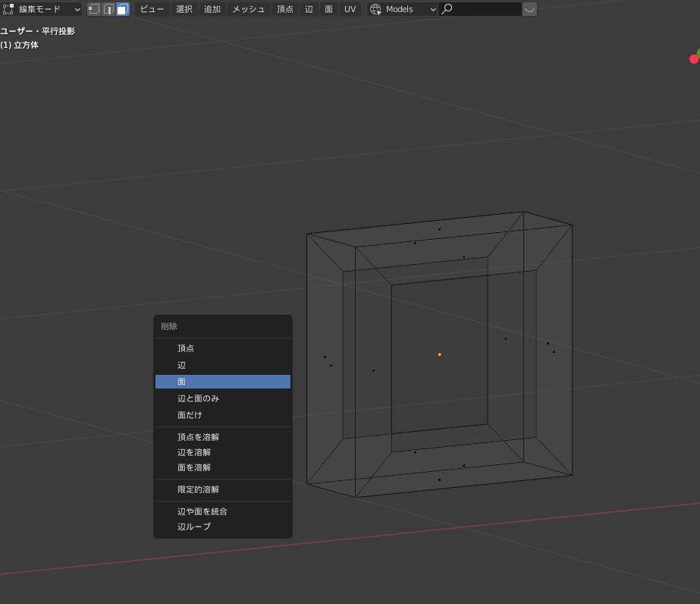This screenshot has width=700, height=604.
Task: Open the Models transform orientation dropdown
Action: coord(402,9)
